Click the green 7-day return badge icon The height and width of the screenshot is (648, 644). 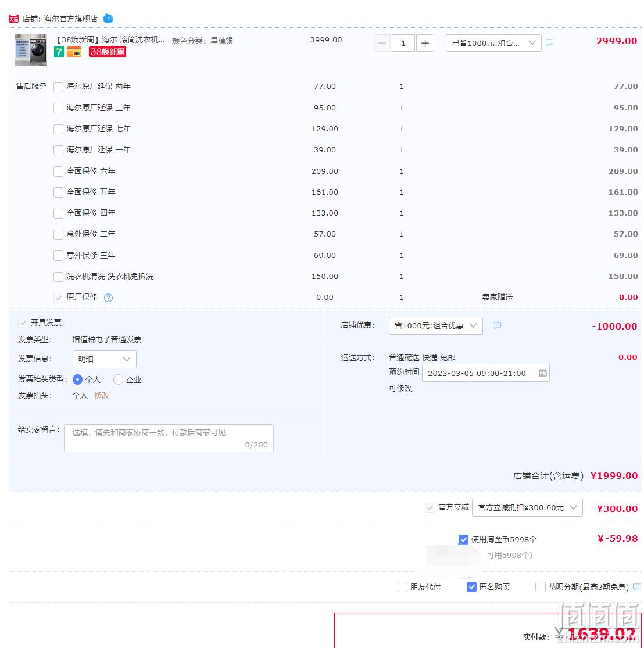pyautogui.click(x=59, y=52)
